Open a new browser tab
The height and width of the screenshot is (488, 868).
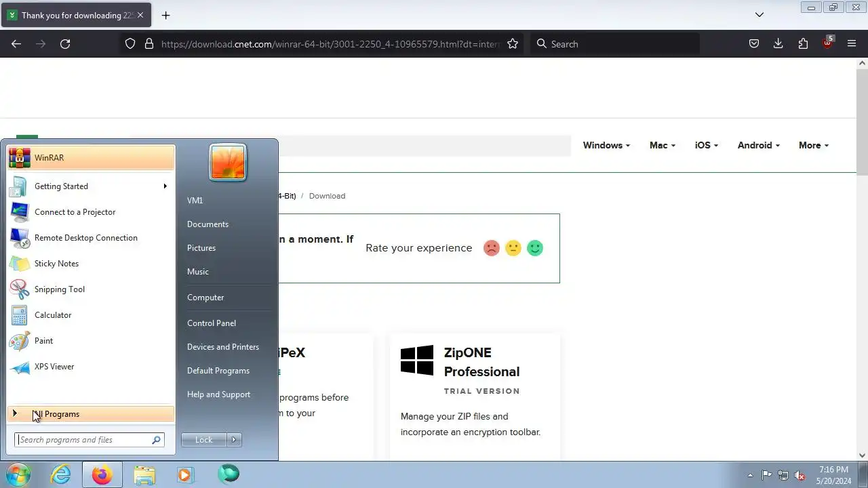165,15
